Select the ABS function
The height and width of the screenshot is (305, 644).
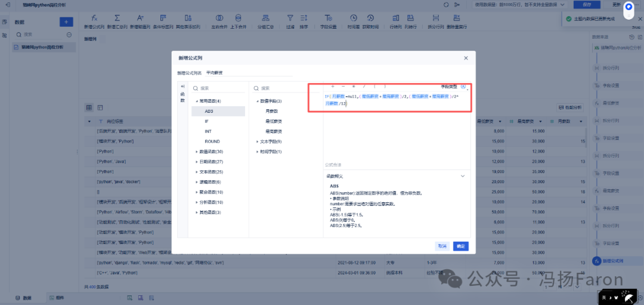click(218, 112)
